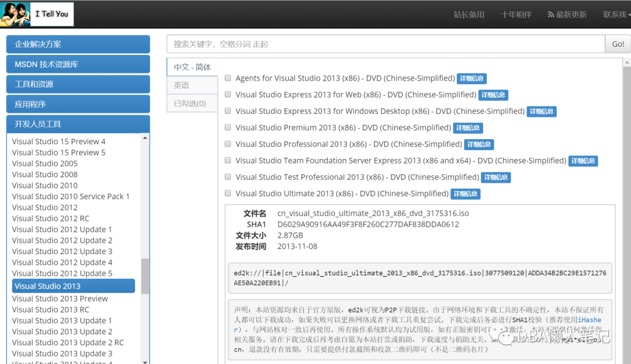Screen dimensions: 631x364
Task: Select Visual Studio 2013 Update 1
Action: [x=62, y=321]
